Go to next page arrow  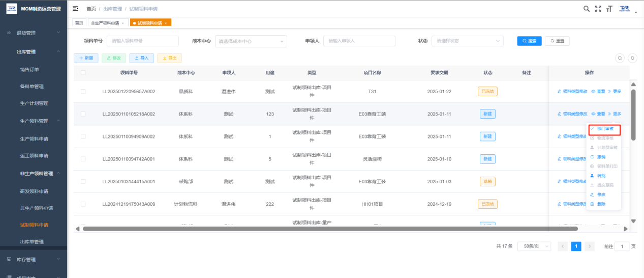tap(590, 246)
